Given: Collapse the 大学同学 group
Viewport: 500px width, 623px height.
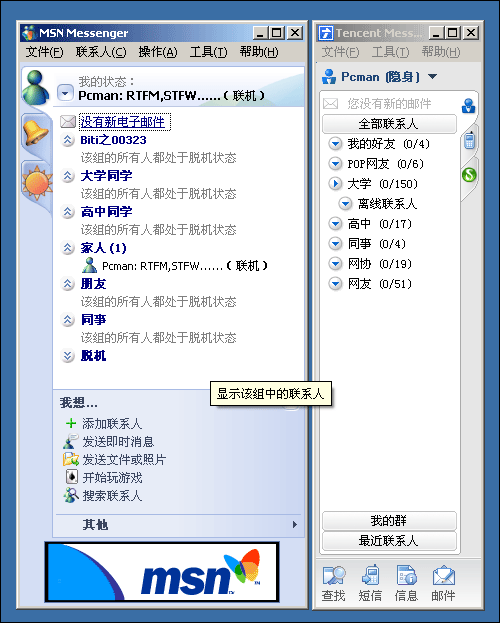Looking at the screenshot, I should (68, 176).
